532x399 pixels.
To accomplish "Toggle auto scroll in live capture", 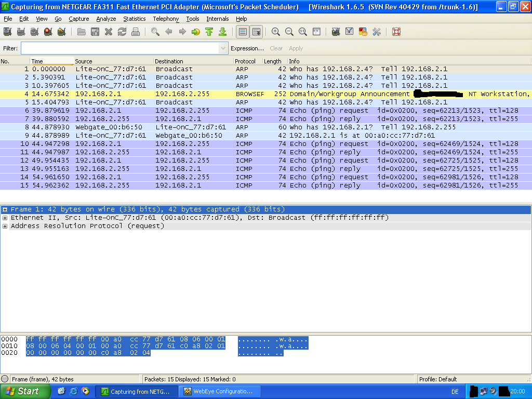I will click(x=257, y=32).
